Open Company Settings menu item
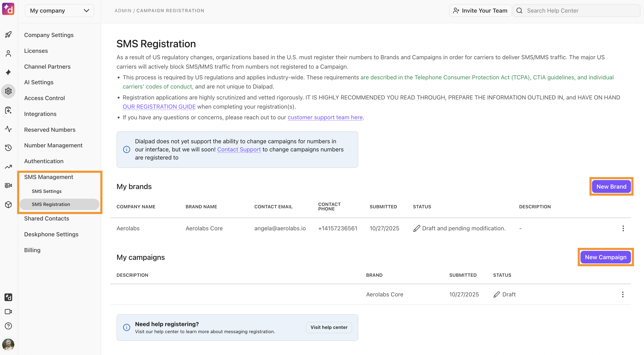The height and width of the screenshot is (355, 644). 49,35
